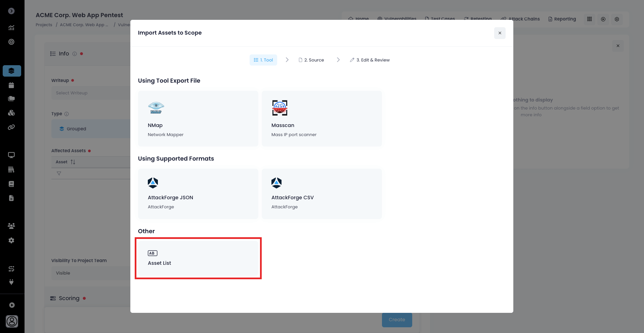Switch to step 2. Source
The image size is (644, 333).
pos(311,60)
